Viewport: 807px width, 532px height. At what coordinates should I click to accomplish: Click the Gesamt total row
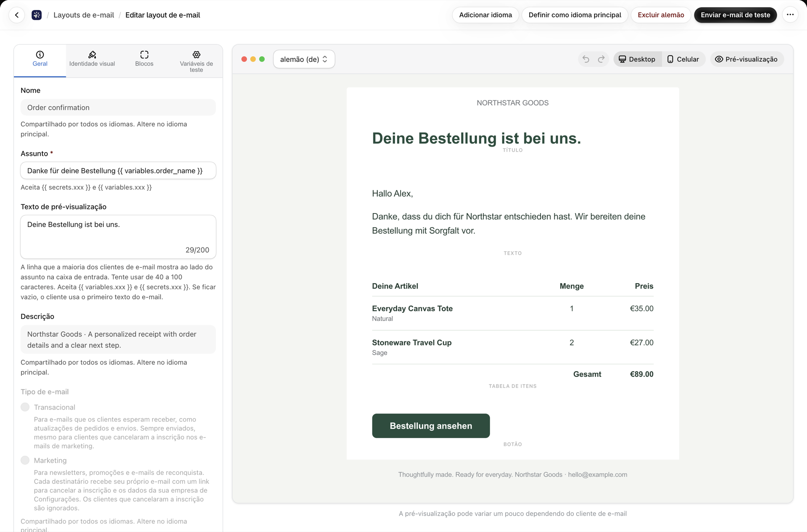512,374
